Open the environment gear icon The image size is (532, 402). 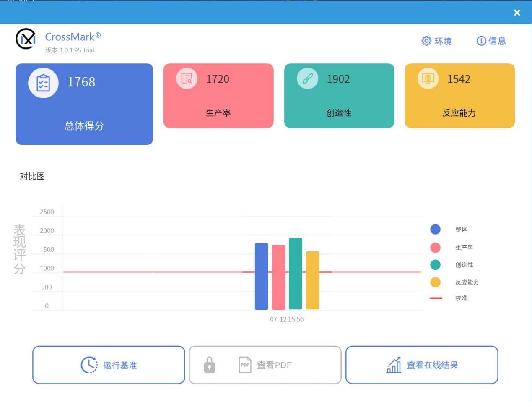[426, 41]
